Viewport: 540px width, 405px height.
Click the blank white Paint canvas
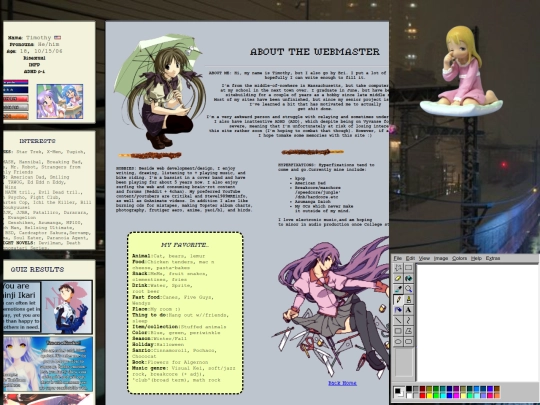click(x=477, y=323)
